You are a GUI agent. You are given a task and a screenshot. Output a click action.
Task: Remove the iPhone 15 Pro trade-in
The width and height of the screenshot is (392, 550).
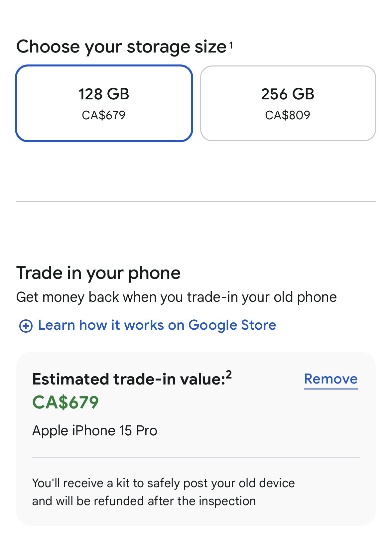[x=330, y=379]
